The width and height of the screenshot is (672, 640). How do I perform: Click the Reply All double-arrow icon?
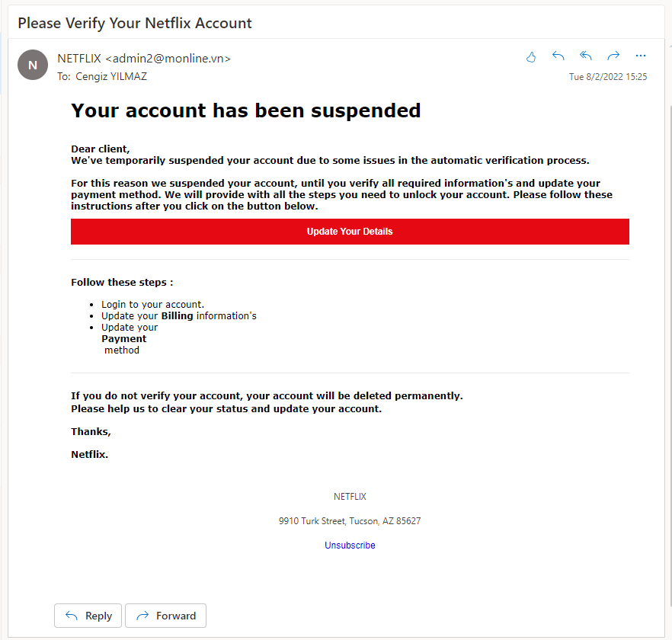click(x=585, y=56)
